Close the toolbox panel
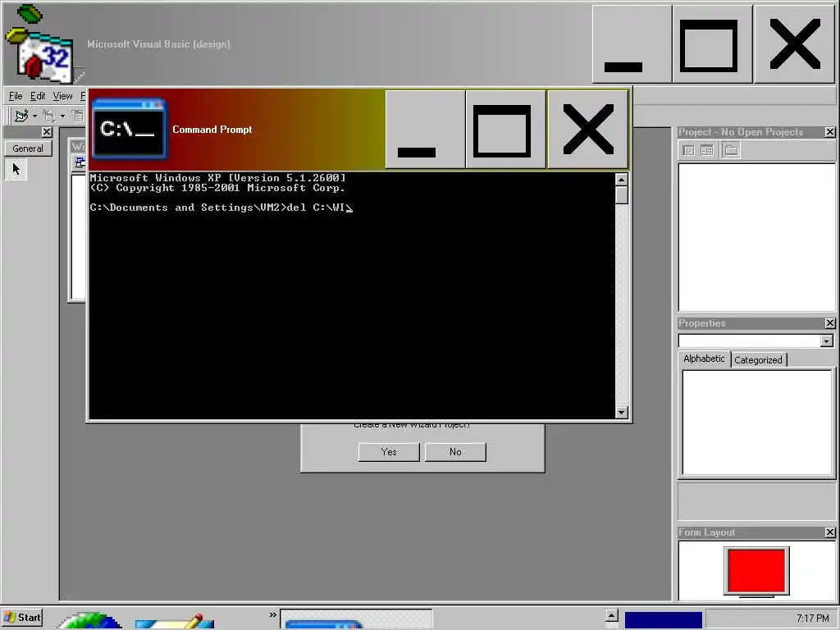 coord(47,132)
